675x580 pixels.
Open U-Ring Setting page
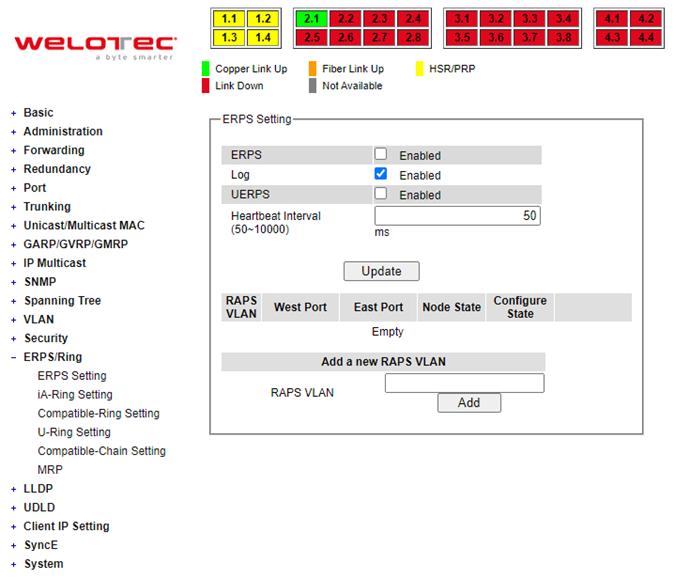coord(74,432)
